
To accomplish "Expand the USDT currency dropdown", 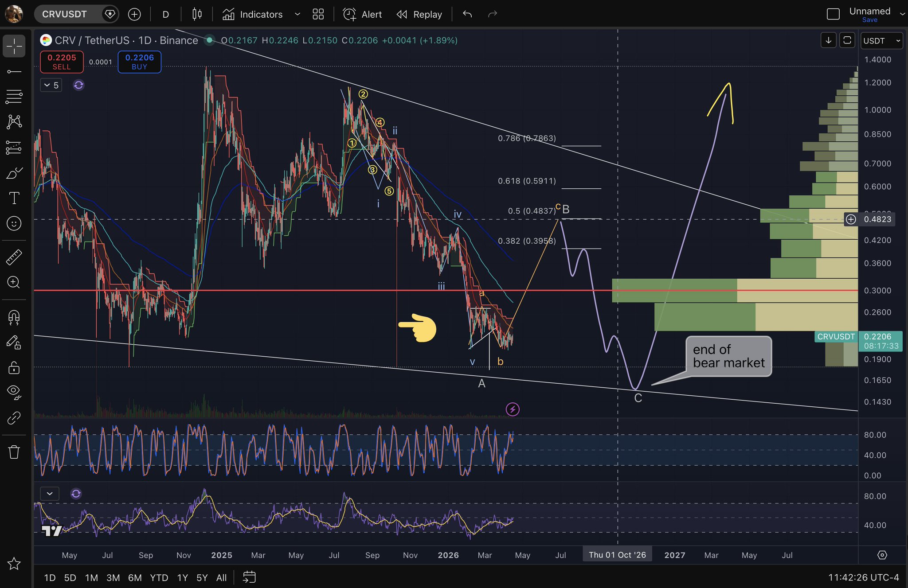I will coord(881,41).
